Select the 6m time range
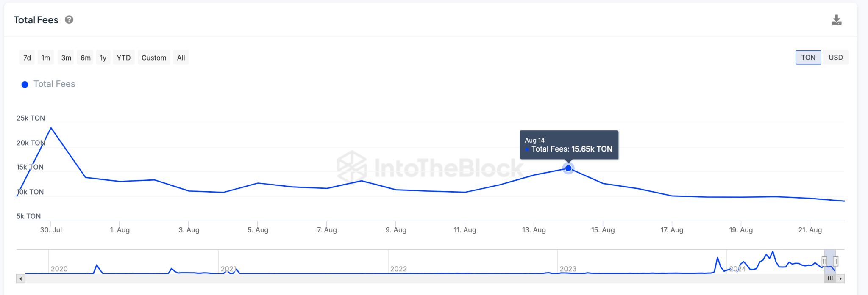The width and height of the screenshot is (868, 295). pos(86,58)
